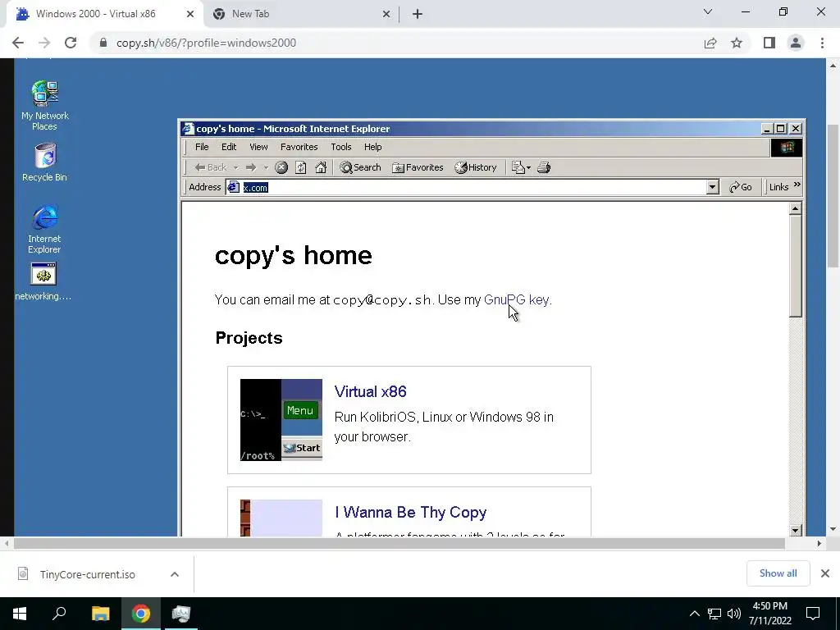Open the networking file on desktop
The width and height of the screenshot is (840, 630).
(43, 281)
